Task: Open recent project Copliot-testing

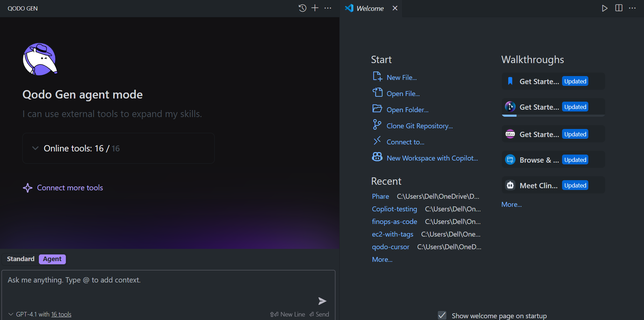Action: tap(394, 209)
